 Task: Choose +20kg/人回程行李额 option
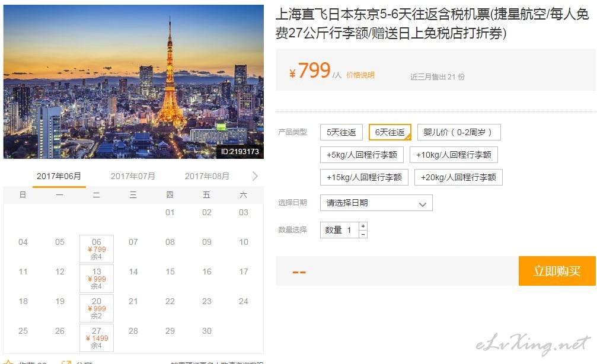click(458, 177)
